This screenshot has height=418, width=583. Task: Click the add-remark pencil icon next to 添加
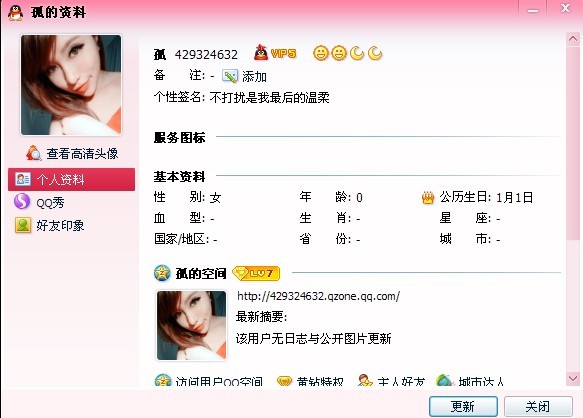click(229, 76)
